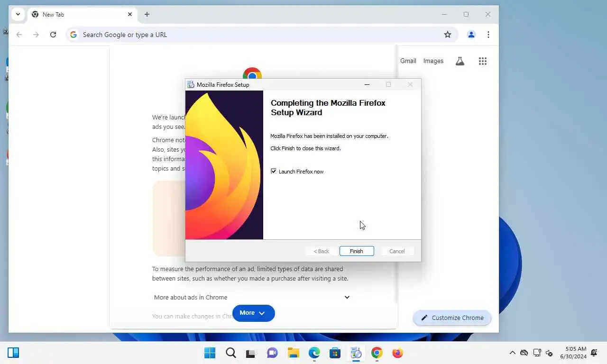
Task: Open Microsoft Store from the taskbar
Action: [x=335, y=353]
